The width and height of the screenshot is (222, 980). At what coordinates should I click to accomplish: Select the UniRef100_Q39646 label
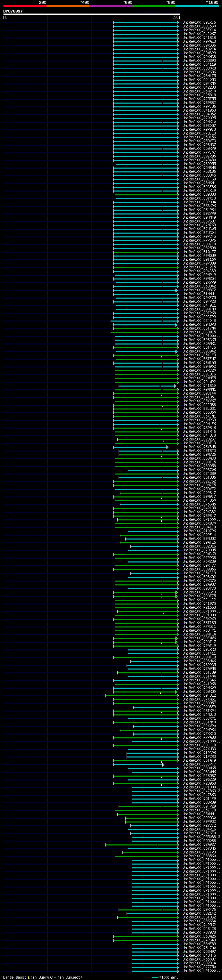pyautogui.click(x=199, y=428)
